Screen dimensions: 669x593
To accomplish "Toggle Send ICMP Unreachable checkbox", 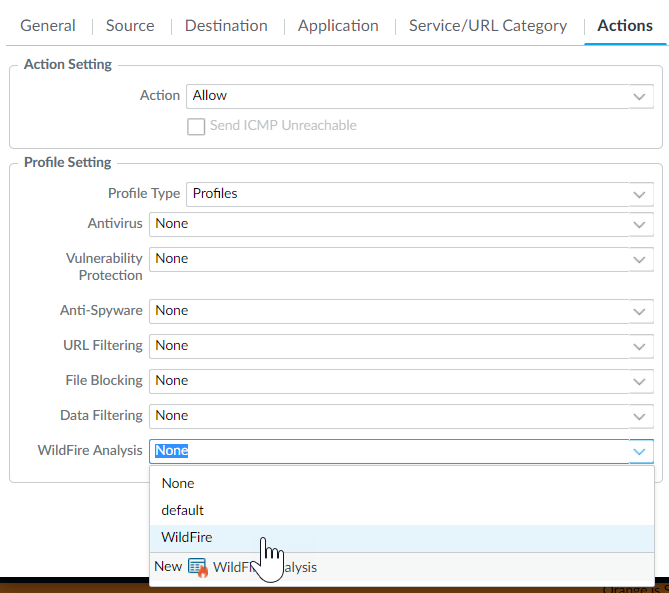I will 196,126.
